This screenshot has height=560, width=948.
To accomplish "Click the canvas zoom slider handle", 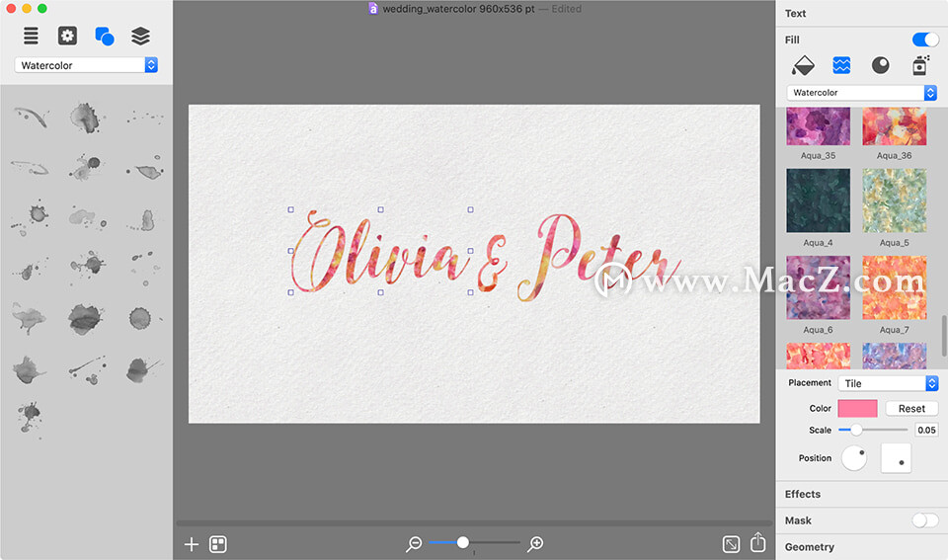I will [462, 542].
